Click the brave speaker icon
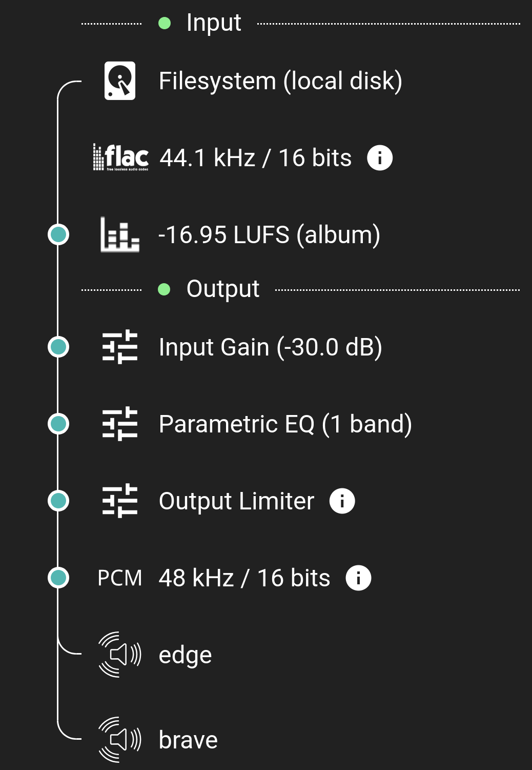 [120, 740]
